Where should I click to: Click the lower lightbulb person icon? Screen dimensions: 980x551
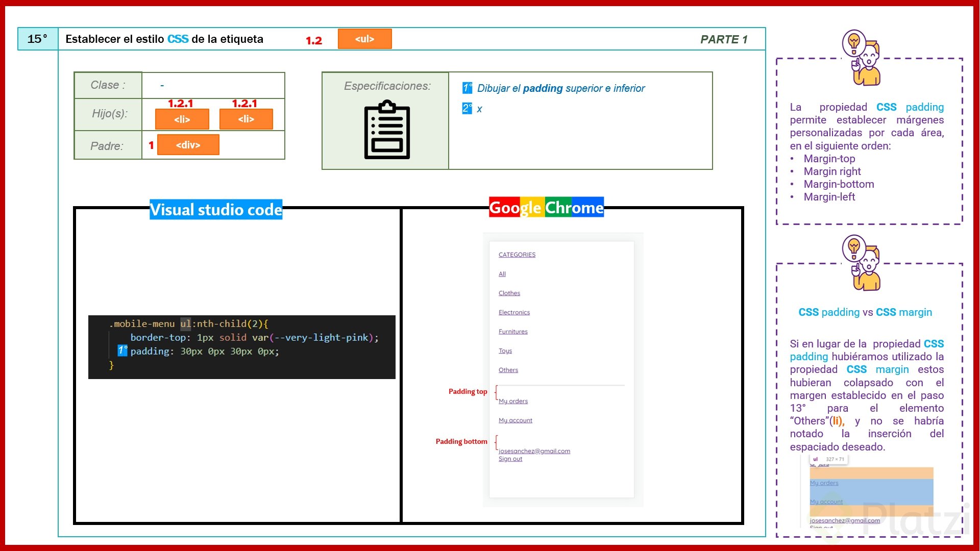pyautogui.click(x=860, y=263)
